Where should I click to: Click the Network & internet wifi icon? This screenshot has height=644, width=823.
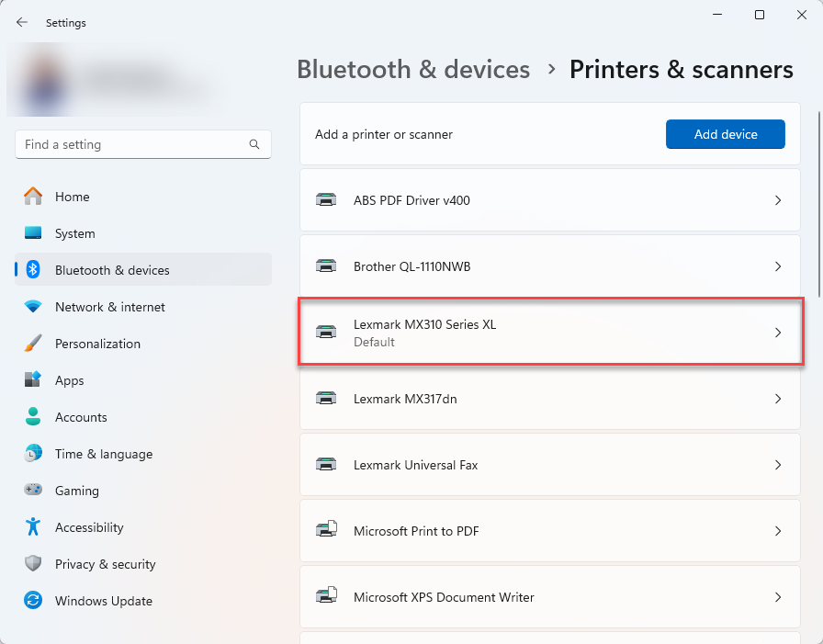click(x=33, y=307)
